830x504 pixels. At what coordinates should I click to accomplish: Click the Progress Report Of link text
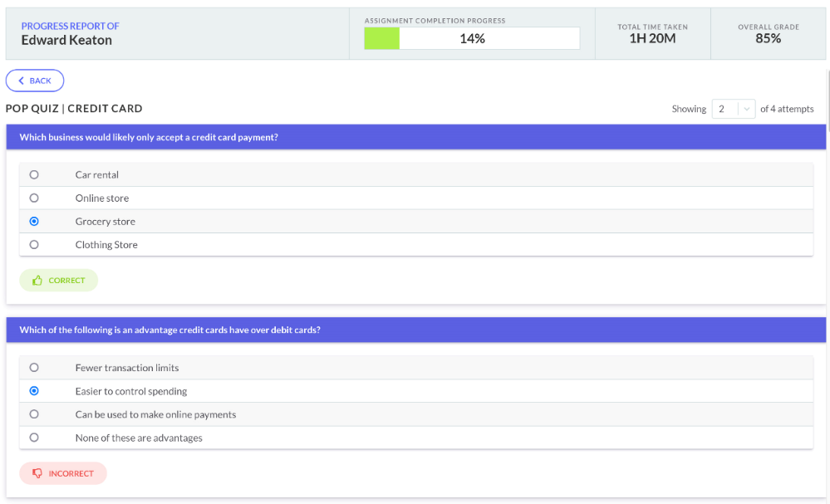pyautogui.click(x=70, y=26)
